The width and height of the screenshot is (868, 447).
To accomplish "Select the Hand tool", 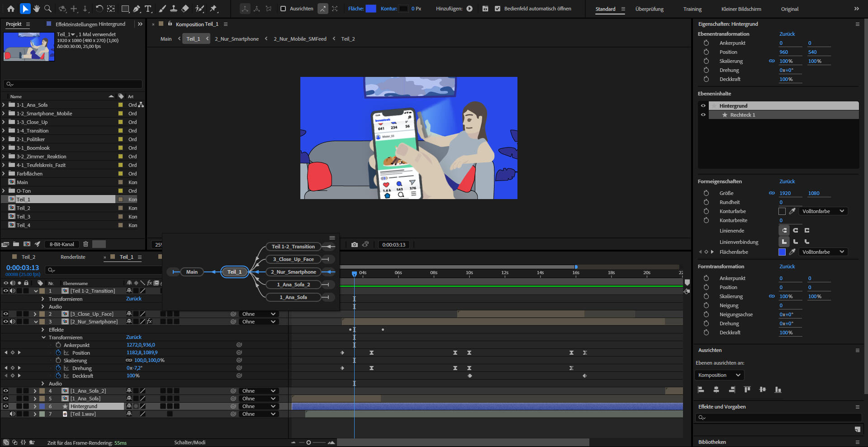I will coord(36,9).
